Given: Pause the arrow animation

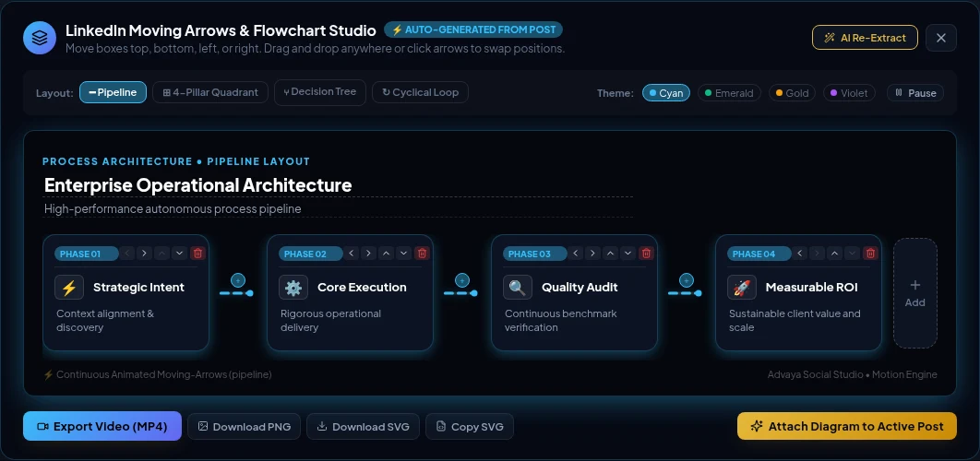Looking at the screenshot, I should coord(915,93).
